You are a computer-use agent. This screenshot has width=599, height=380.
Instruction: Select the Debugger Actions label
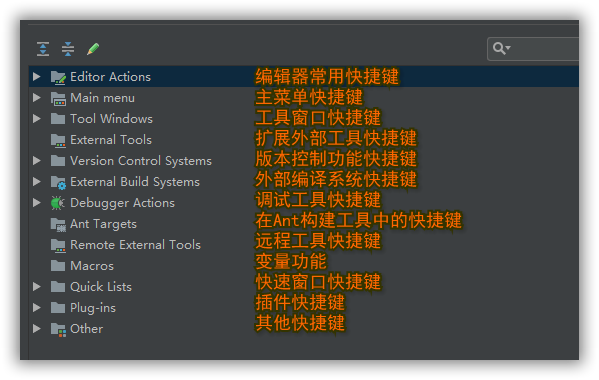(122, 203)
